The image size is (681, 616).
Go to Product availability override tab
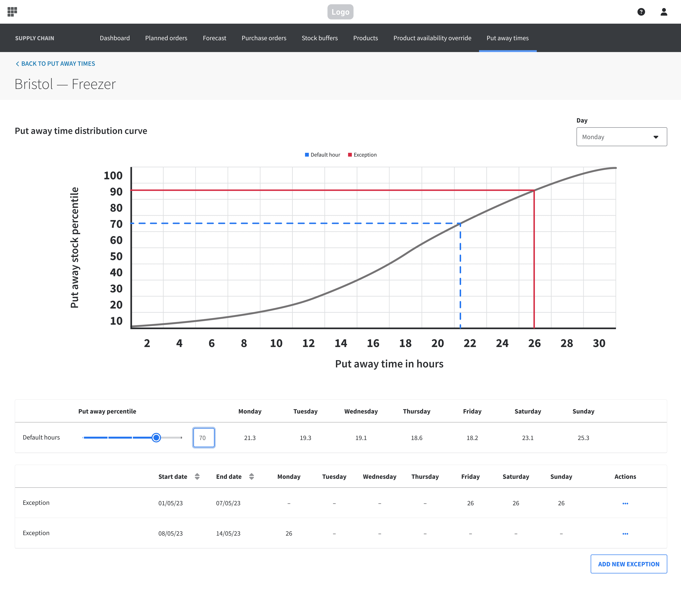(x=432, y=38)
